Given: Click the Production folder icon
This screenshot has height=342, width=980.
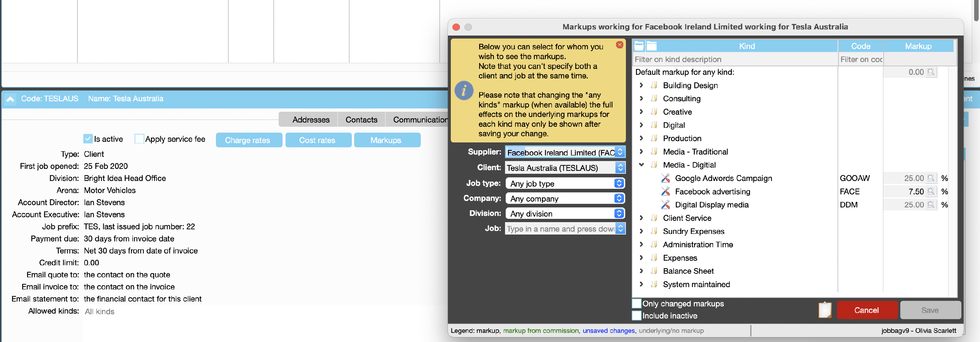Looking at the screenshot, I should (654, 138).
